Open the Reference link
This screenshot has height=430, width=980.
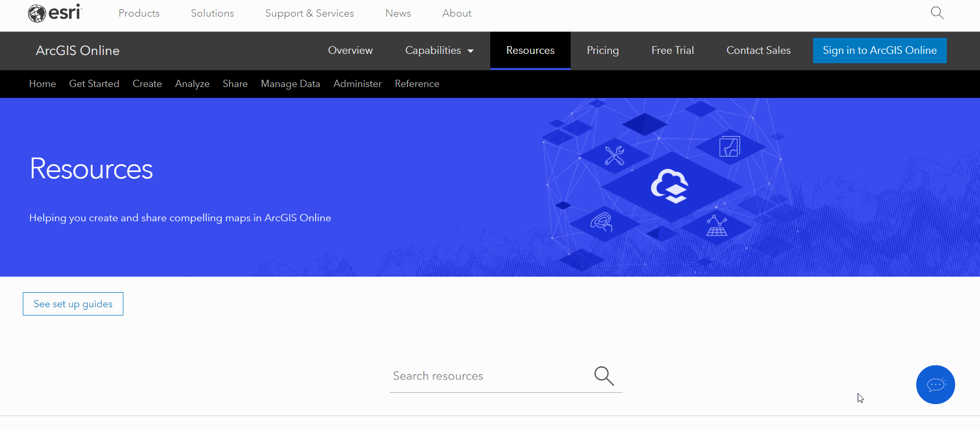click(417, 83)
